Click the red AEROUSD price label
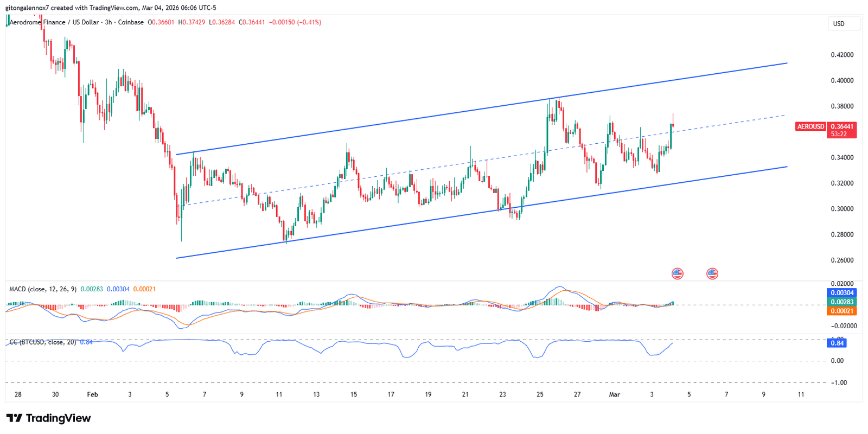The image size is (868, 434). coord(810,126)
